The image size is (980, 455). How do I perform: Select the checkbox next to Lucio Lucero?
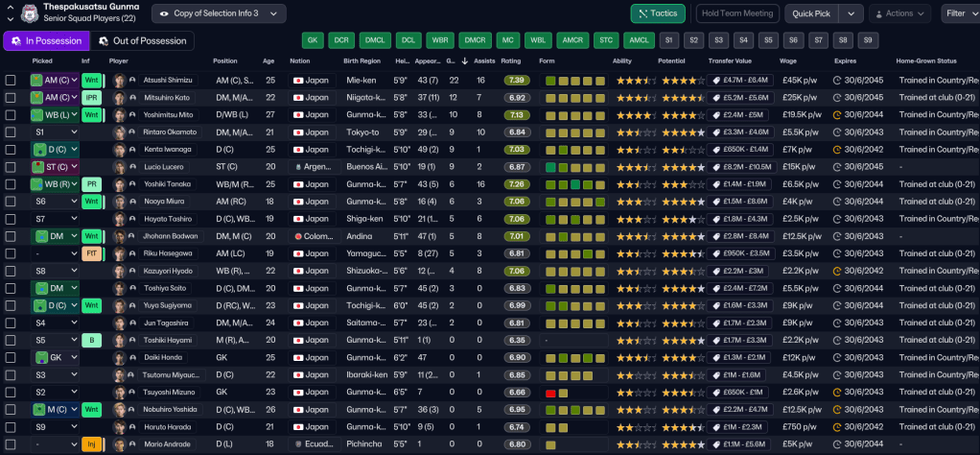[11, 167]
